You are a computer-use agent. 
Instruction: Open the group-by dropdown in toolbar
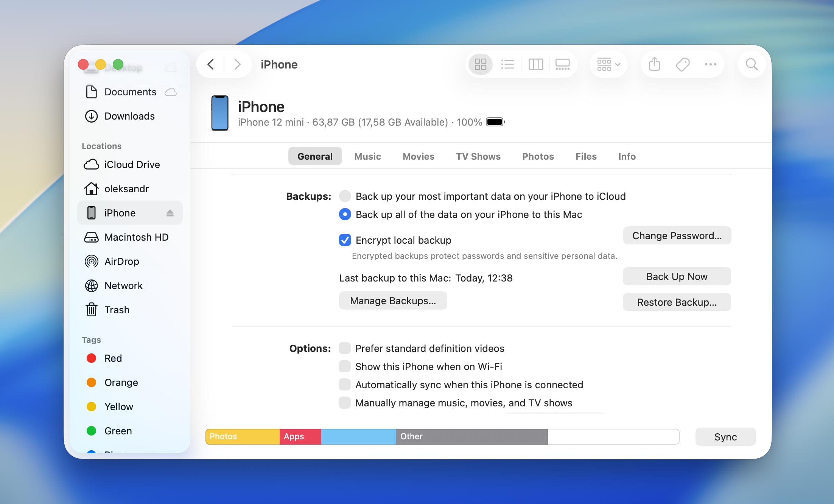tap(608, 64)
